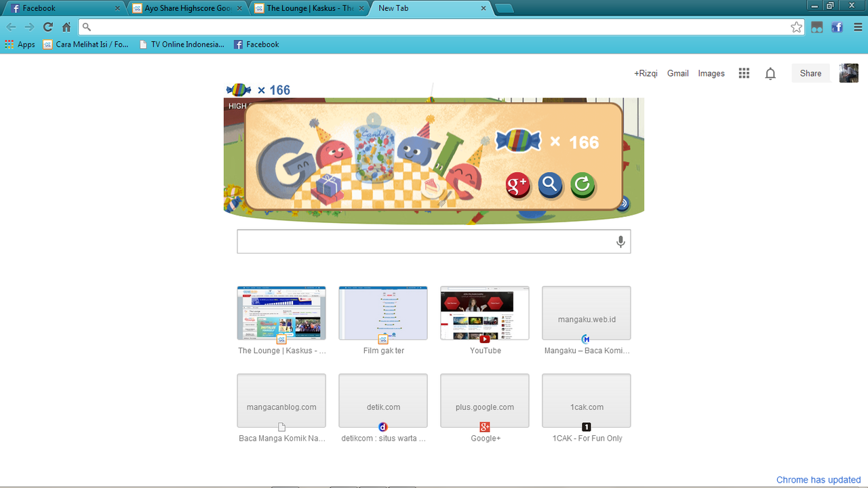Close The Lounge Kaskus tab

361,8
